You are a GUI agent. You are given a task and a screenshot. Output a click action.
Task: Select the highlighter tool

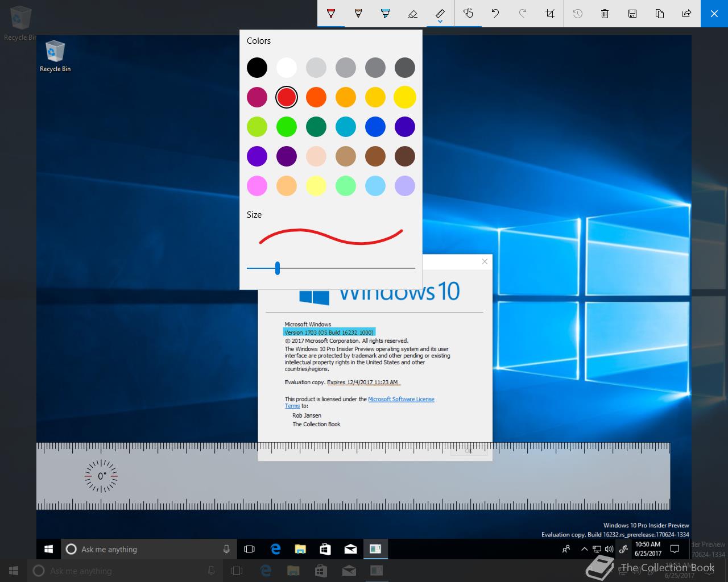tap(386, 14)
